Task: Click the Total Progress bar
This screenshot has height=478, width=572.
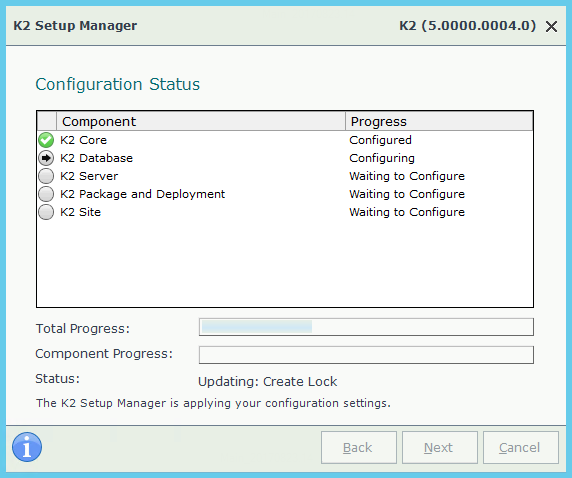Action: [x=366, y=327]
